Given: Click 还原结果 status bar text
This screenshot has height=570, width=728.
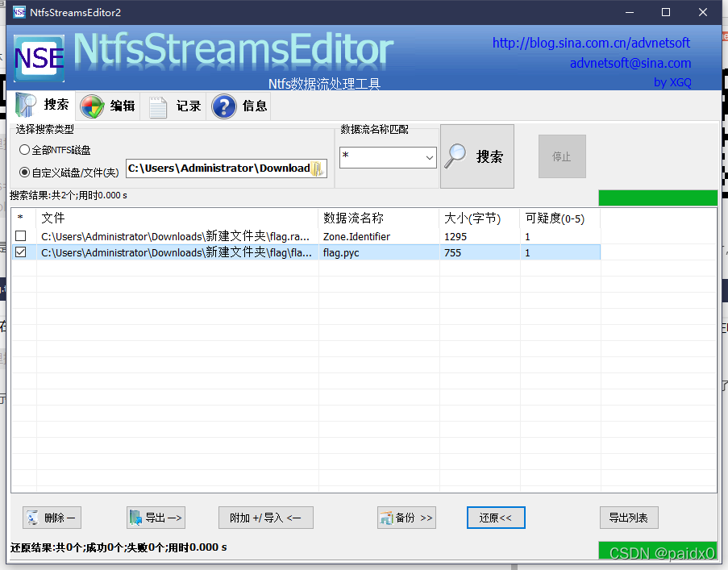Looking at the screenshot, I should click(119, 547).
